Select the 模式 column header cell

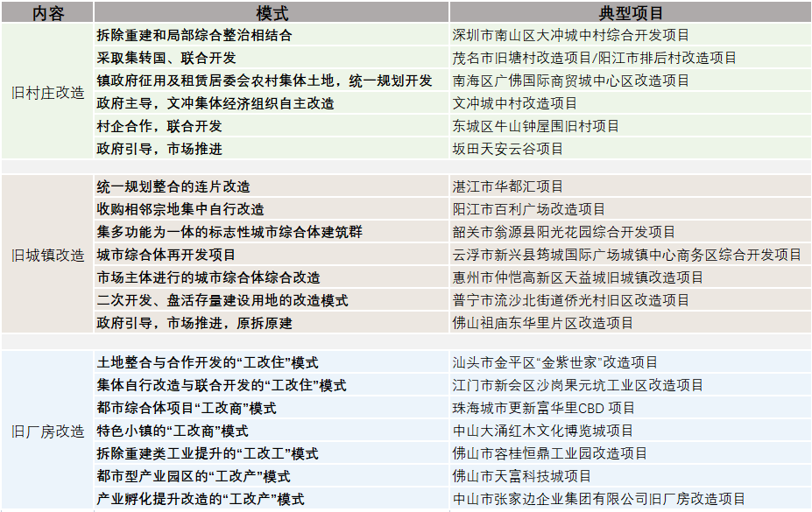coord(272,13)
